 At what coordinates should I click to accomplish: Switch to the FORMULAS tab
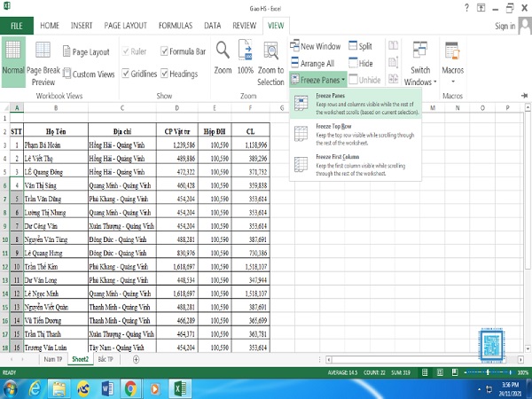pyautogui.click(x=176, y=26)
